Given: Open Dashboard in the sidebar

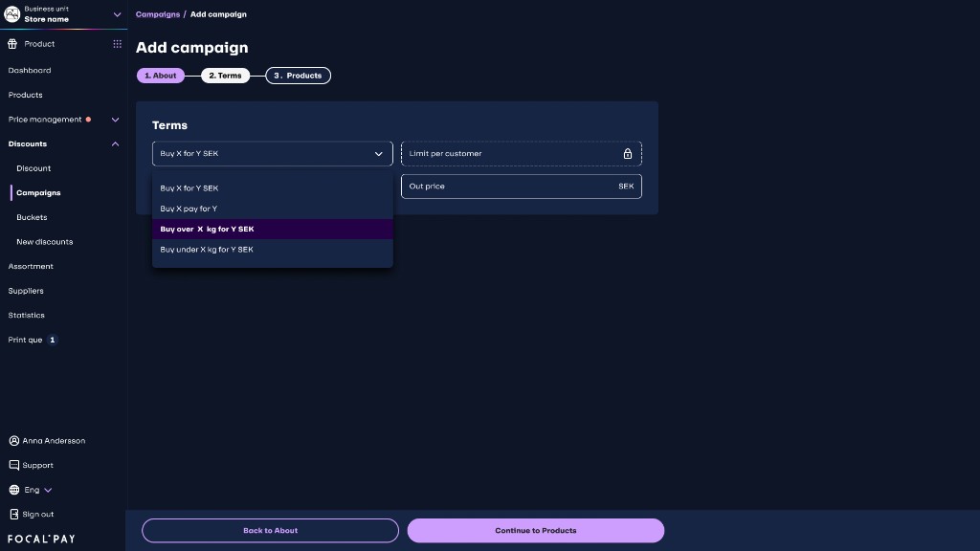Looking at the screenshot, I should [x=30, y=71].
